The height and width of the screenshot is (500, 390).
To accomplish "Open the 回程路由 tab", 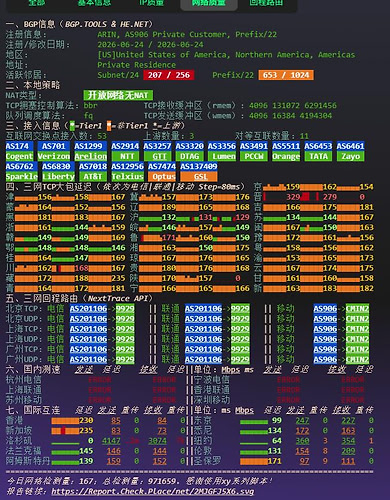I will click(x=266, y=3).
